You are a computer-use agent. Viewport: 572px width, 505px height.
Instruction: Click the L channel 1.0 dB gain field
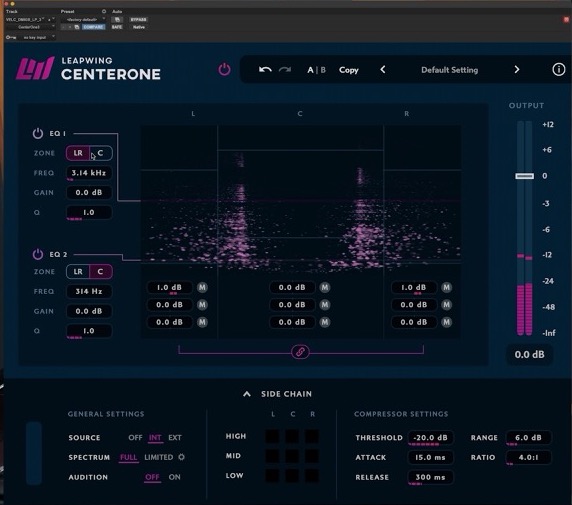click(x=169, y=288)
